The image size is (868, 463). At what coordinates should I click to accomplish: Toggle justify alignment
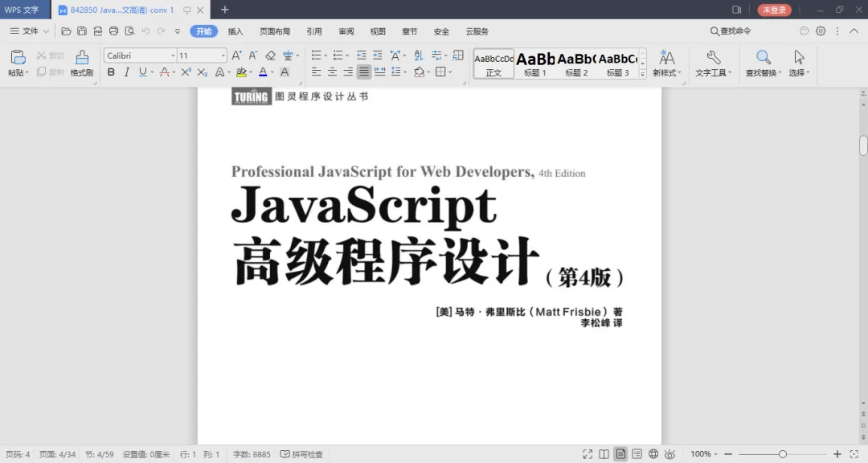pyautogui.click(x=364, y=72)
